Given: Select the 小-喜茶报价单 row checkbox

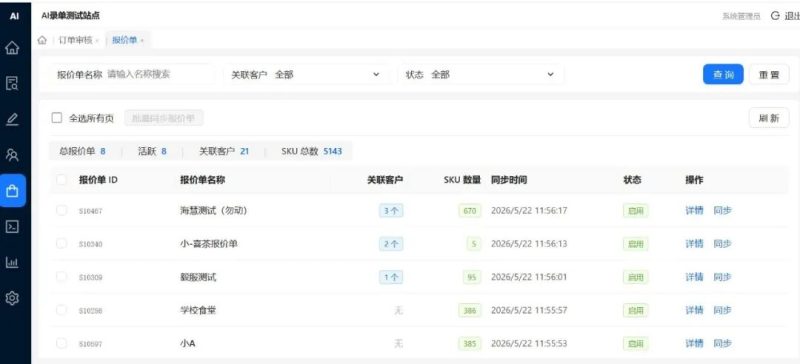Looking at the screenshot, I should click(61, 244).
